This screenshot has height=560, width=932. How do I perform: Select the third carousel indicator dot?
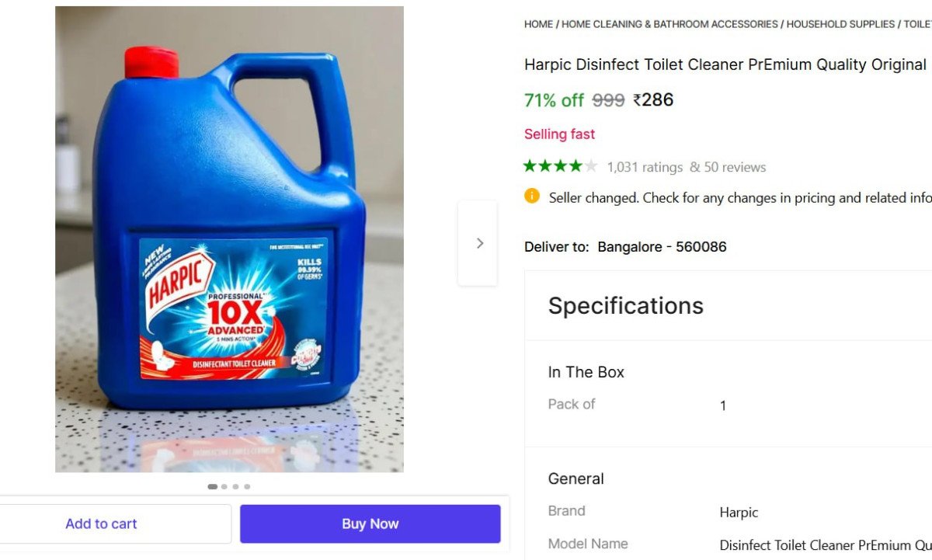[236, 487]
